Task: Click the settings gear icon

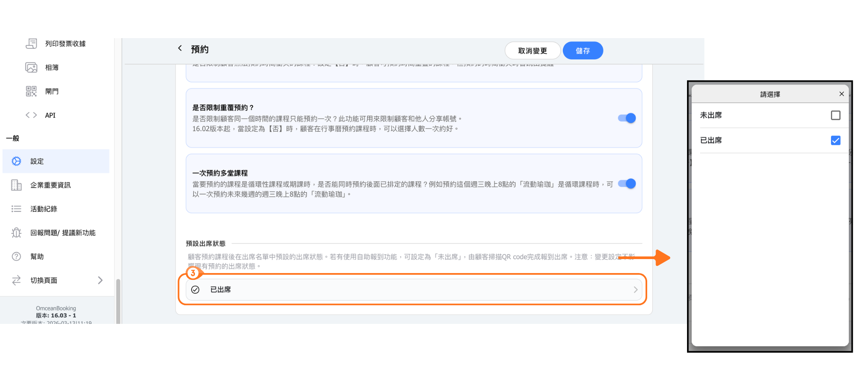Action: [17, 161]
